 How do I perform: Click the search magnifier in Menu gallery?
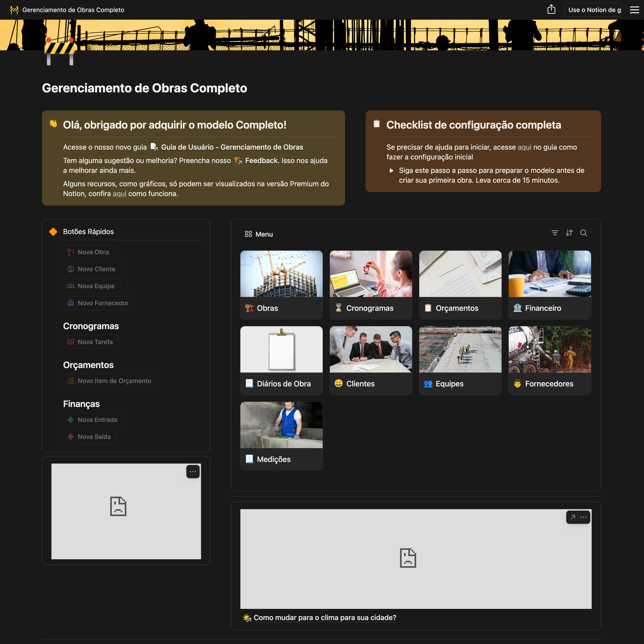583,233
